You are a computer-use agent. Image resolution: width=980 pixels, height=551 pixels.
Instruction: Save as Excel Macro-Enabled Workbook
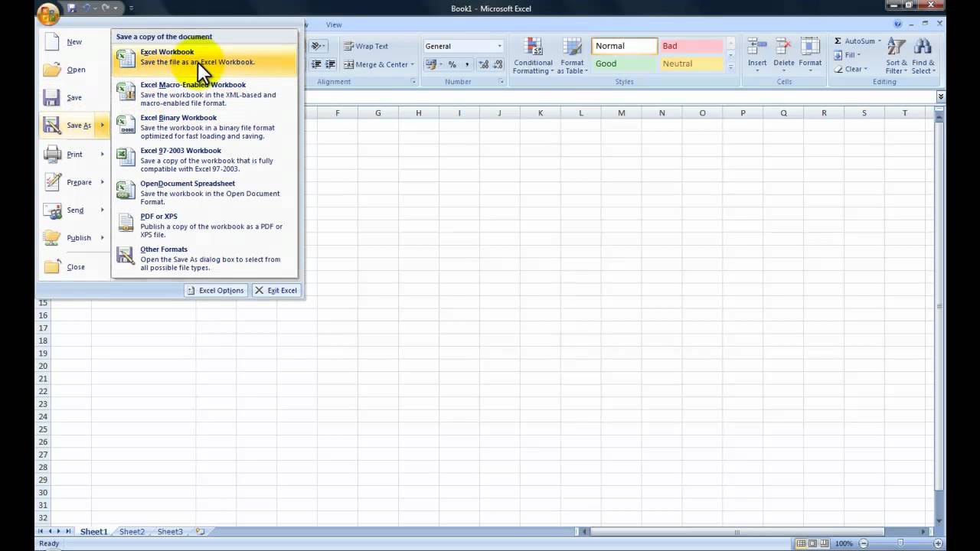(204, 93)
